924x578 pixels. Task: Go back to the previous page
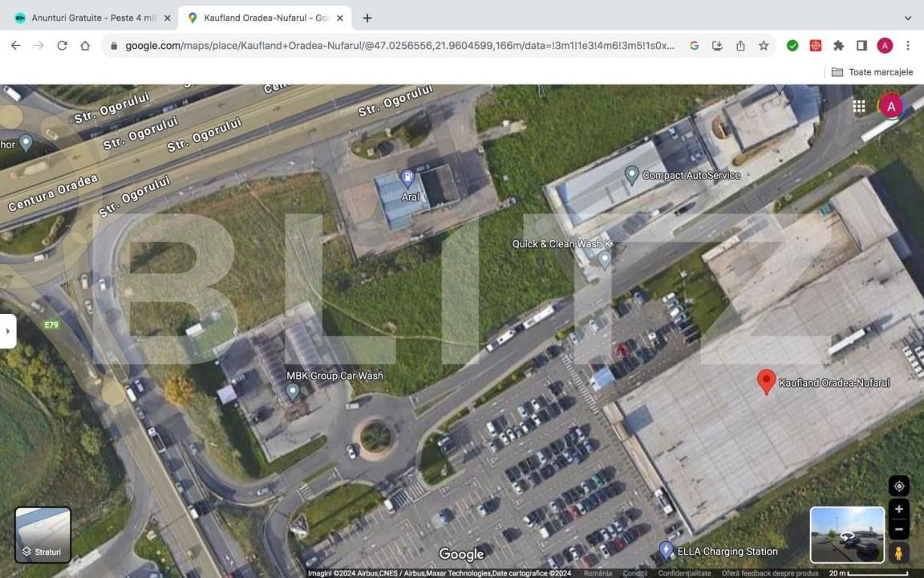click(x=16, y=46)
